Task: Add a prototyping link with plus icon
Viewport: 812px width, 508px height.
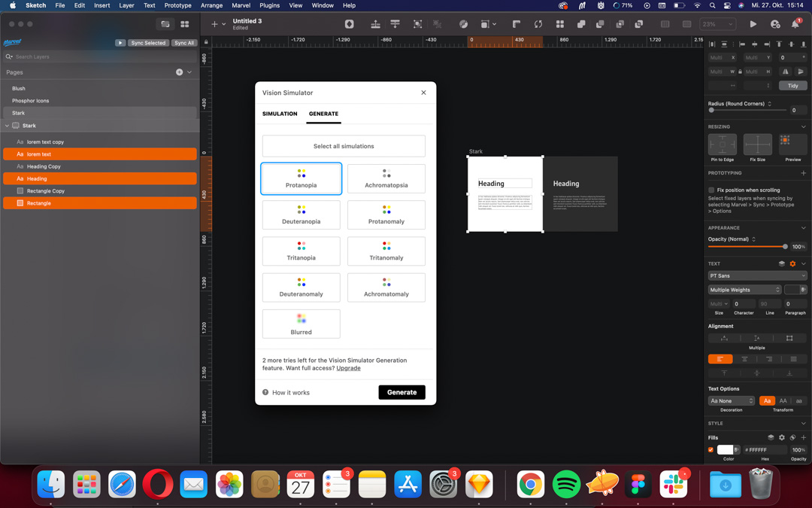Action: (x=803, y=173)
